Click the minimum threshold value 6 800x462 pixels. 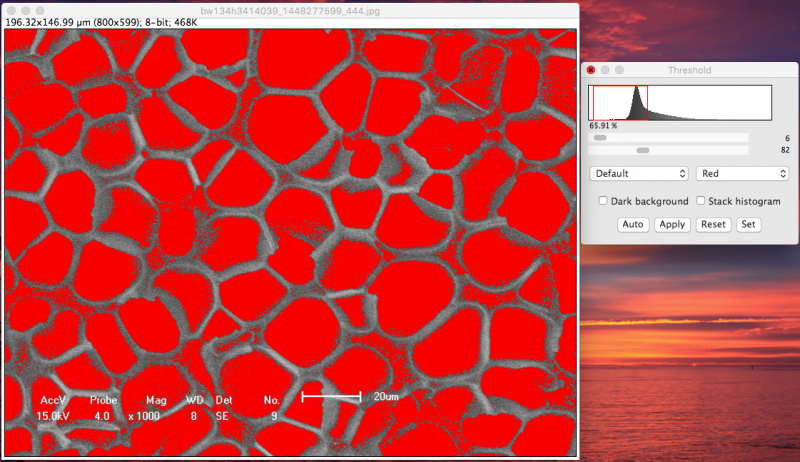click(787, 138)
